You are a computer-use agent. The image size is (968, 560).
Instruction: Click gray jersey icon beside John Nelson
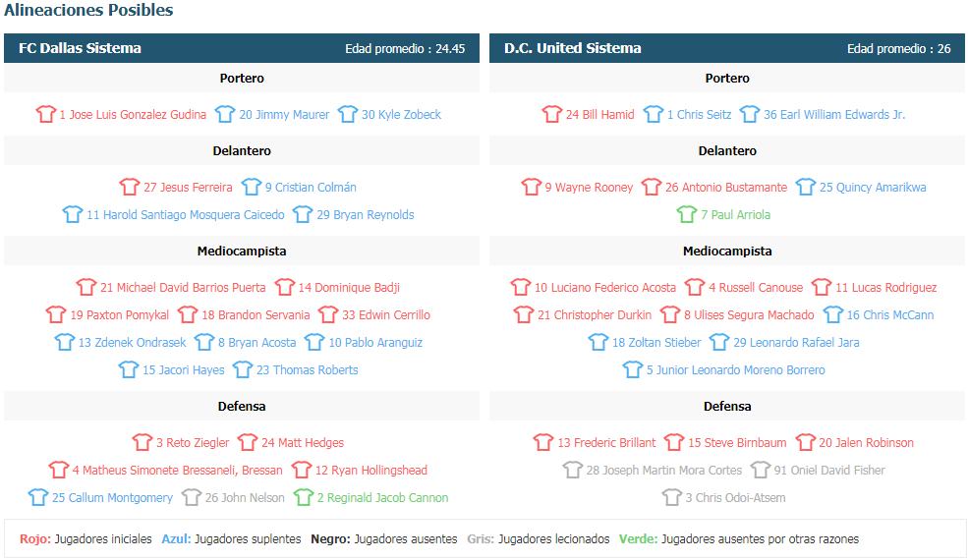(192, 497)
